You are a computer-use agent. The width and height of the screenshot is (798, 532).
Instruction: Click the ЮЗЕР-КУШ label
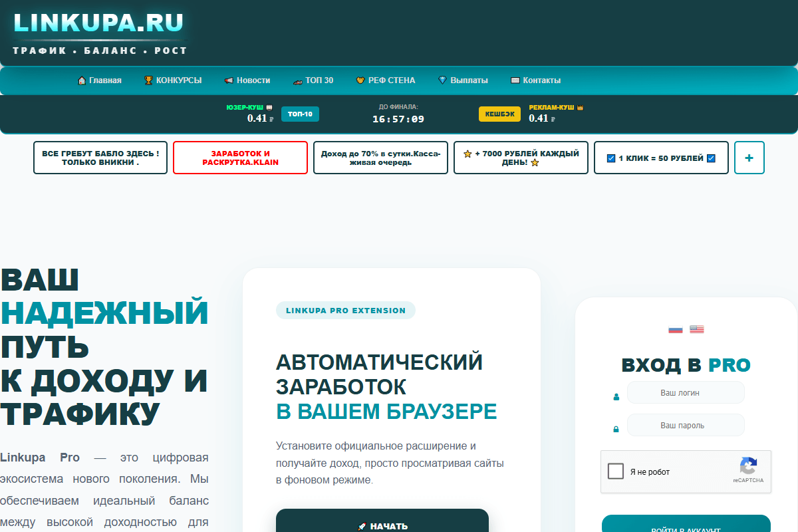coord(245,107)
